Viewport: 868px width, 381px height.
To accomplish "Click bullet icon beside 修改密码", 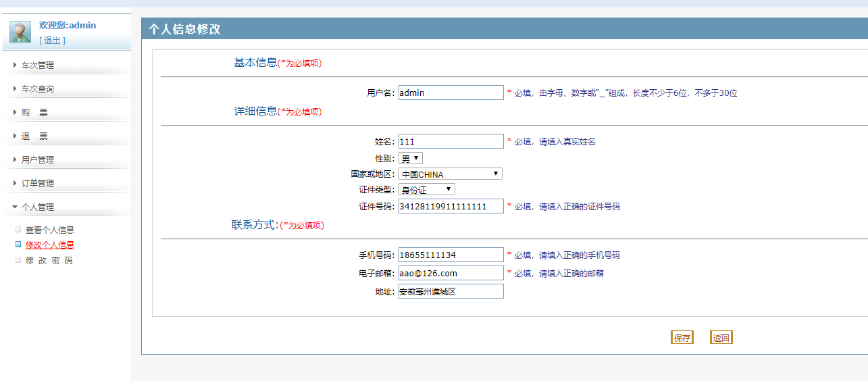I will click(18, 260).
